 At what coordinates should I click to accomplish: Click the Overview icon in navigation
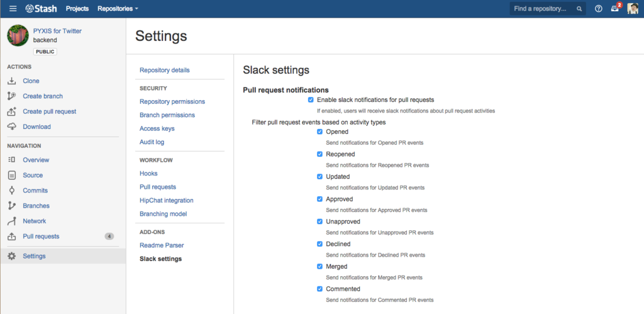[x=12, y=160]
